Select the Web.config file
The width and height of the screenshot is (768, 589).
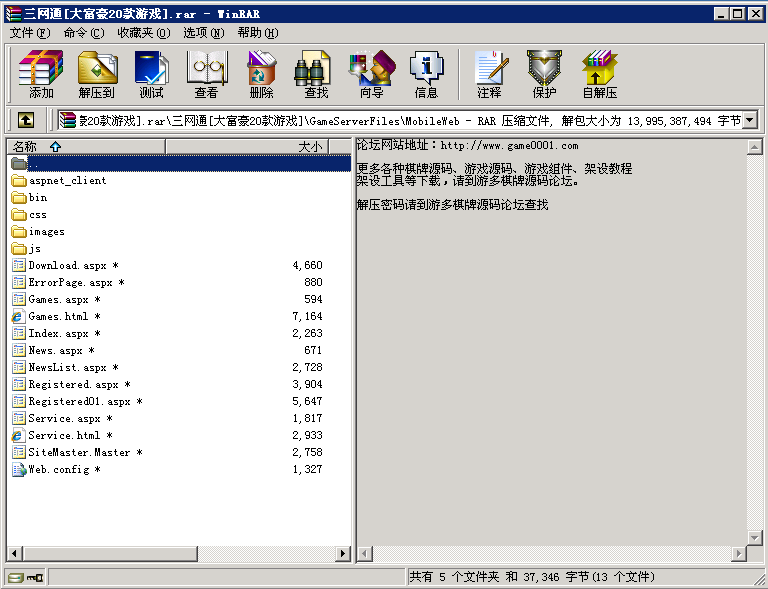[58, 470]
